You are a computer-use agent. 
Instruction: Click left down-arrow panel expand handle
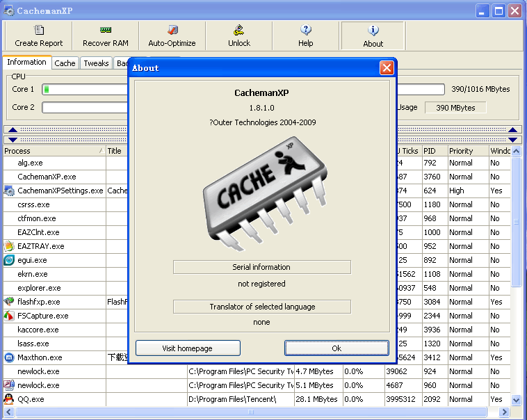click(13, 140)
